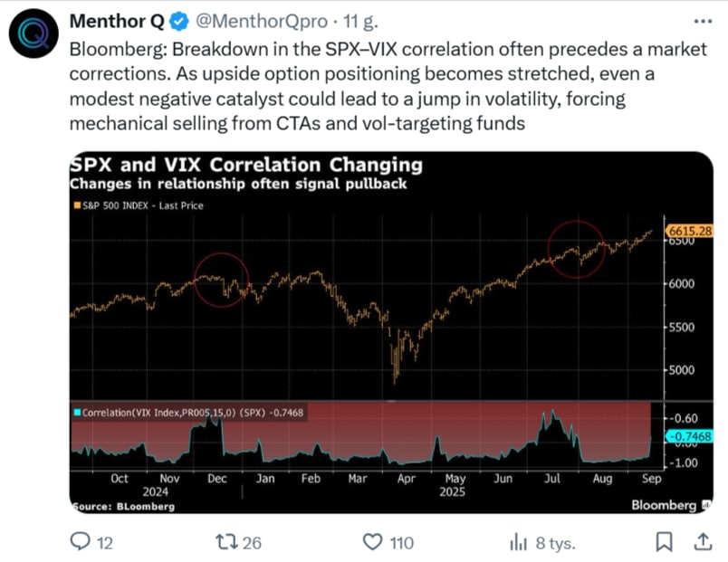Screen dimensions: 728x562
Task: Click the like count 110
Action: tap(400, 542)
